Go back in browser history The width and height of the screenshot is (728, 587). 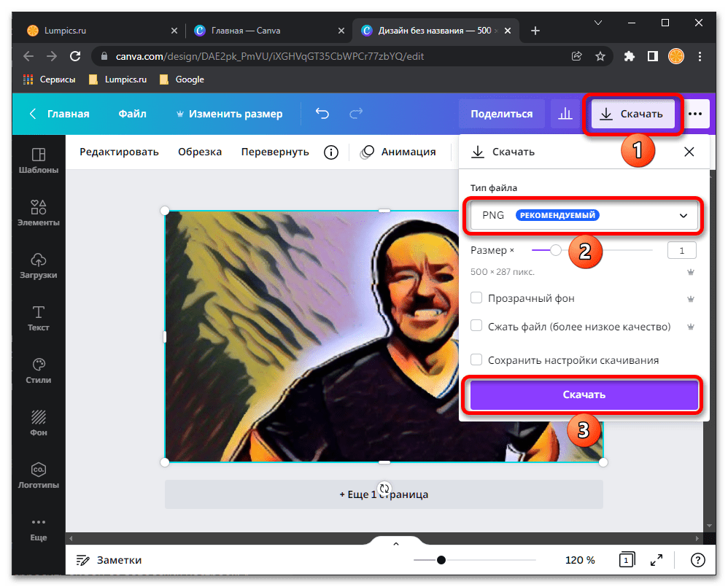(x=28, y=56)
